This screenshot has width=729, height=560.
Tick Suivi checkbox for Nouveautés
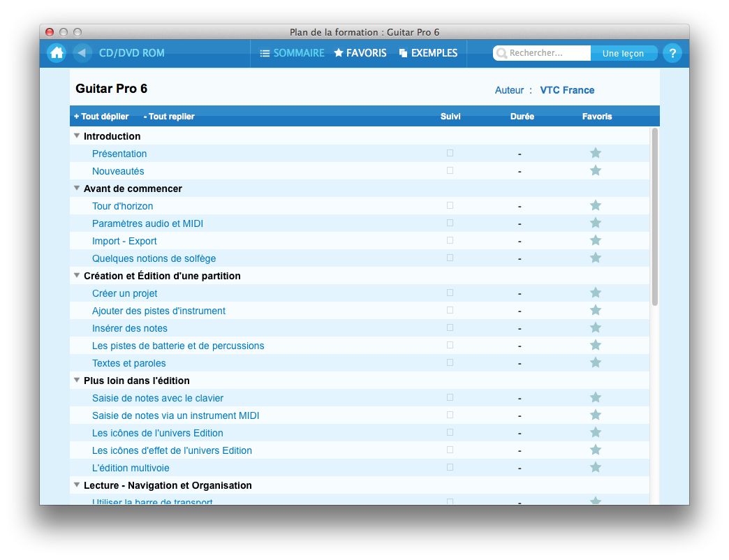coord(450,170)
